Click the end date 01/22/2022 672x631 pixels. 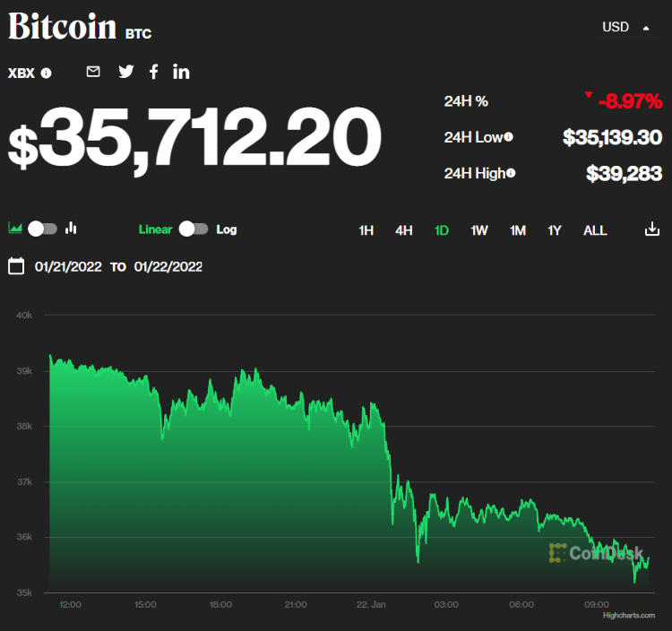coord(168,266)
